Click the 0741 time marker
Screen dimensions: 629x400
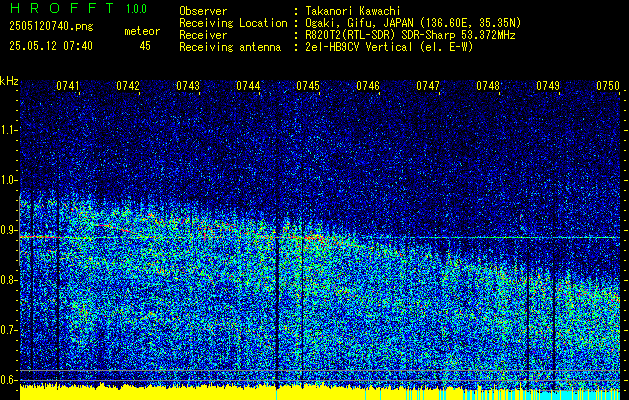pyautogui.click(x=68, y=86)
